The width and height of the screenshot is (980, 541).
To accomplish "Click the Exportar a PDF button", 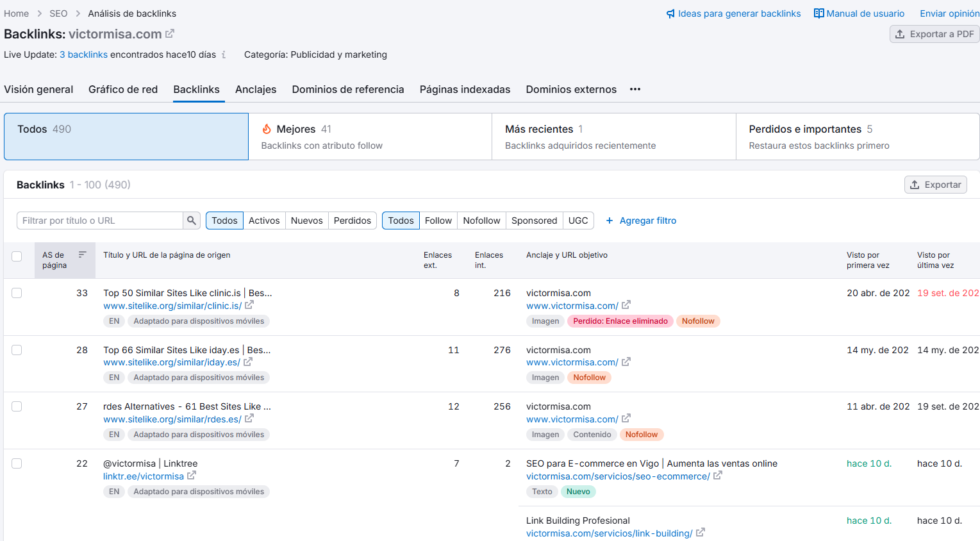I will [x=934, y=34].
